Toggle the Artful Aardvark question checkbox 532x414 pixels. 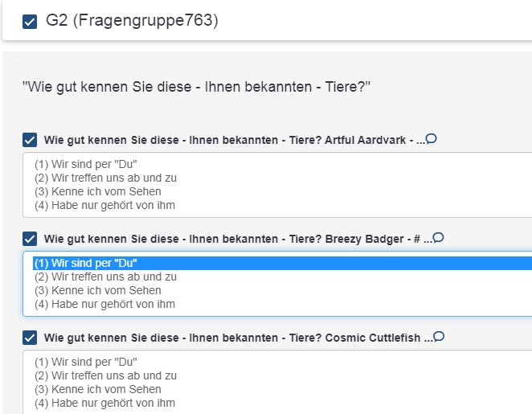(30, 141)
